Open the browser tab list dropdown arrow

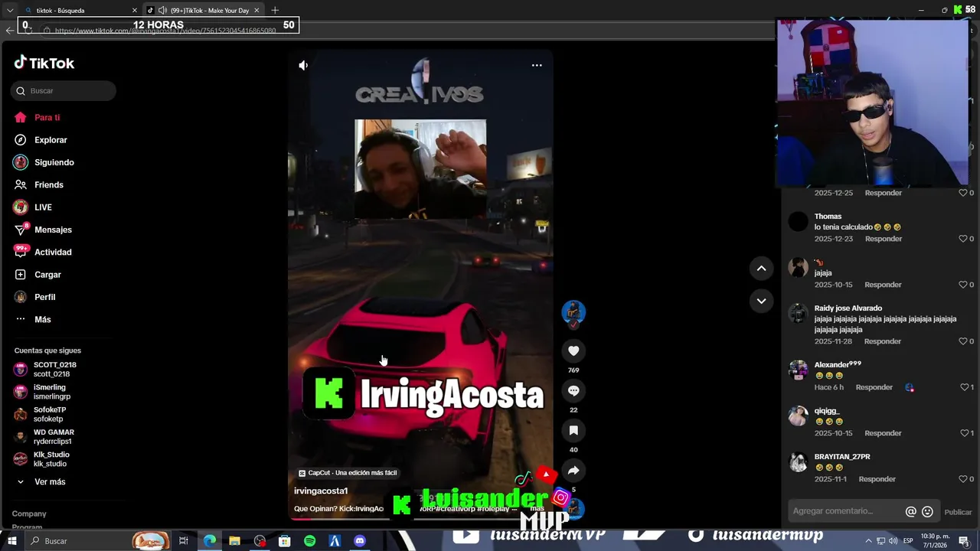[9, 10]
